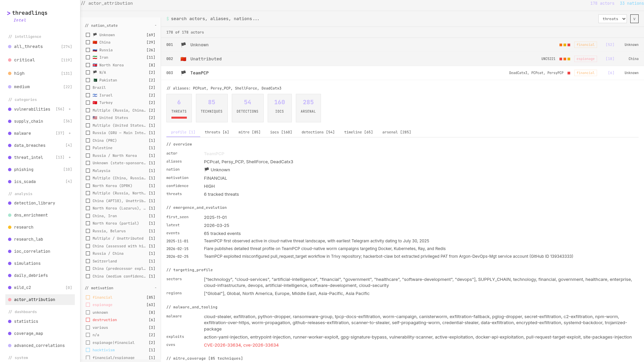Expand the malware category with its plus control

click(x=69, y=133)
